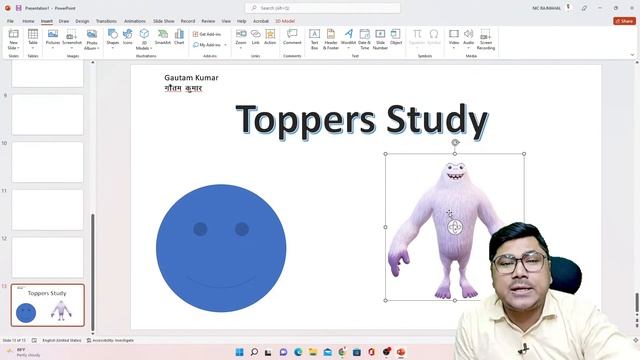Insert a Text Box
Image resolution: width=640 pixels, height=360 pixels.
click(x=314, y=40)
